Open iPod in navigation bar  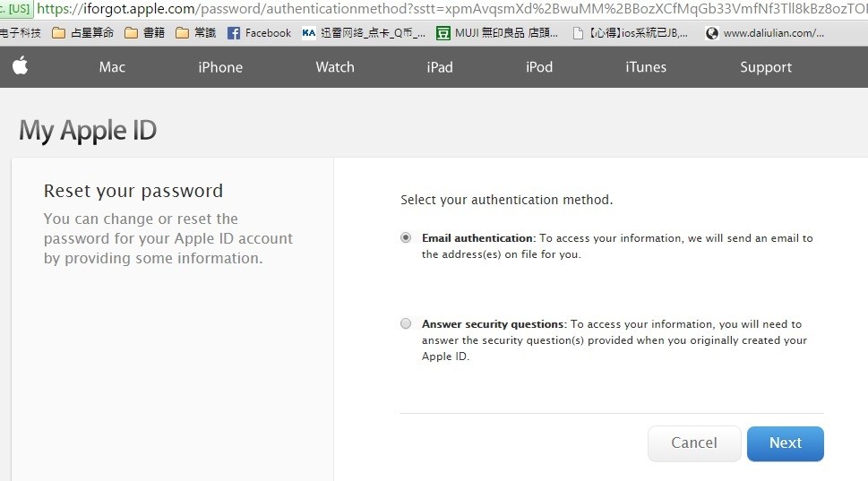(539, 67)
